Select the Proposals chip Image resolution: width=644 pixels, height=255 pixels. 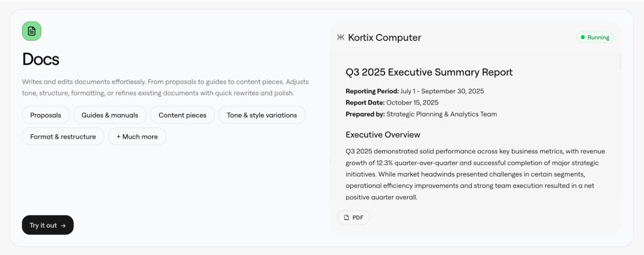(46, 115)
